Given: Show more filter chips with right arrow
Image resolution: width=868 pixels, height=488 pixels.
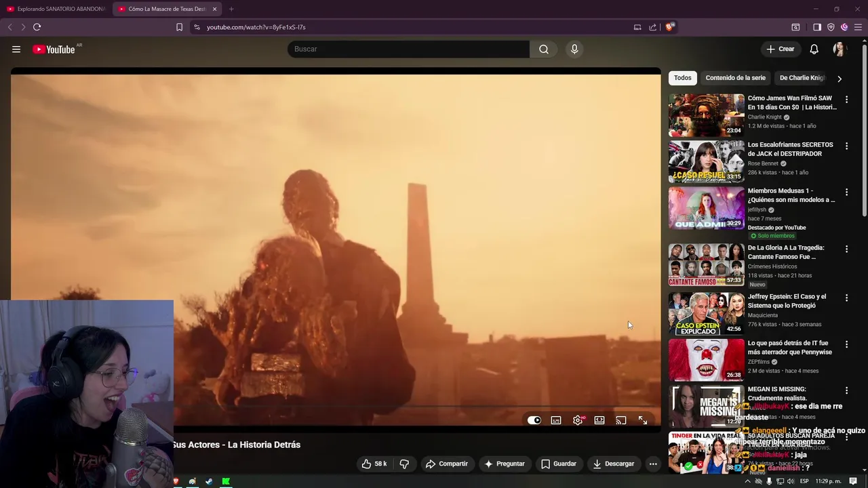Looking at the screenshot, I should coord(840,79).
